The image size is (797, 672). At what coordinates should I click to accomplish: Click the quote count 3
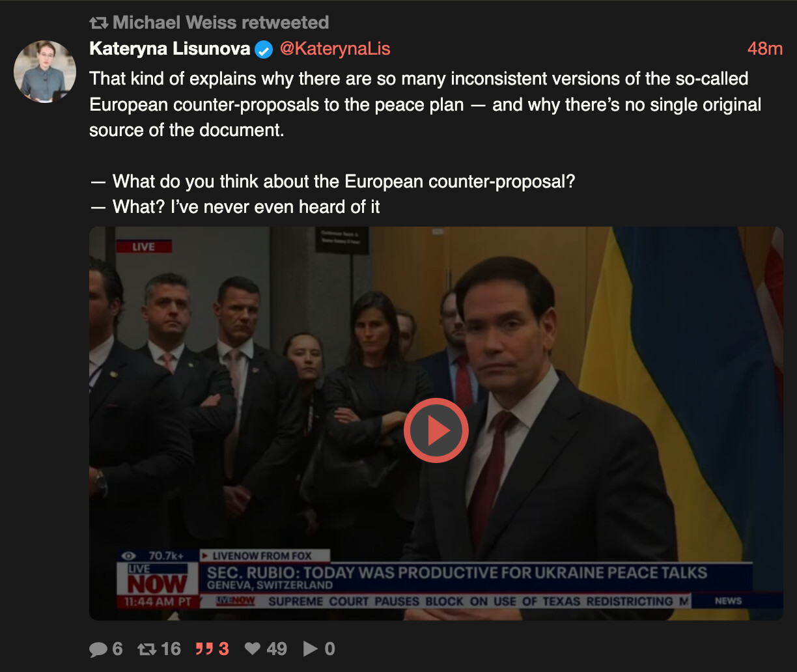[x=223, y=649]
